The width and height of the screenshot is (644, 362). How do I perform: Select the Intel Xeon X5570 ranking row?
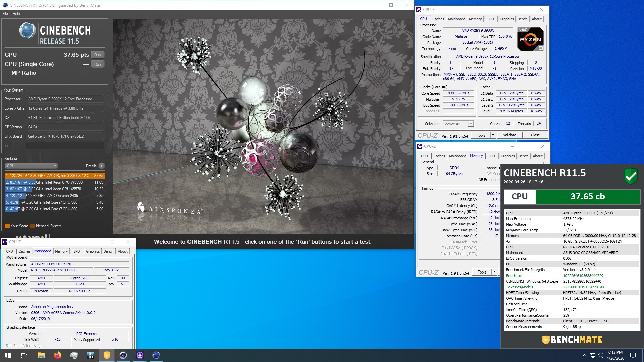tap(55, 189)
